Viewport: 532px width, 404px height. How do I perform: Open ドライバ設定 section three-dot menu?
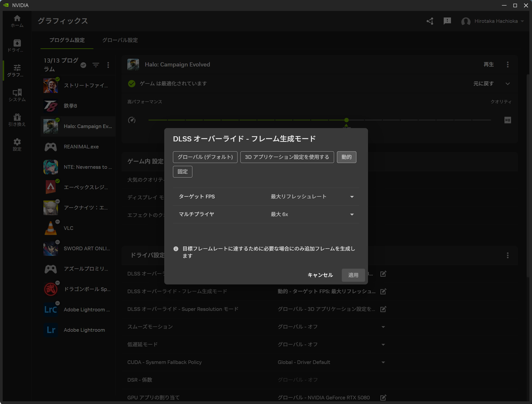pyautogui.click(x=508, y=255)
